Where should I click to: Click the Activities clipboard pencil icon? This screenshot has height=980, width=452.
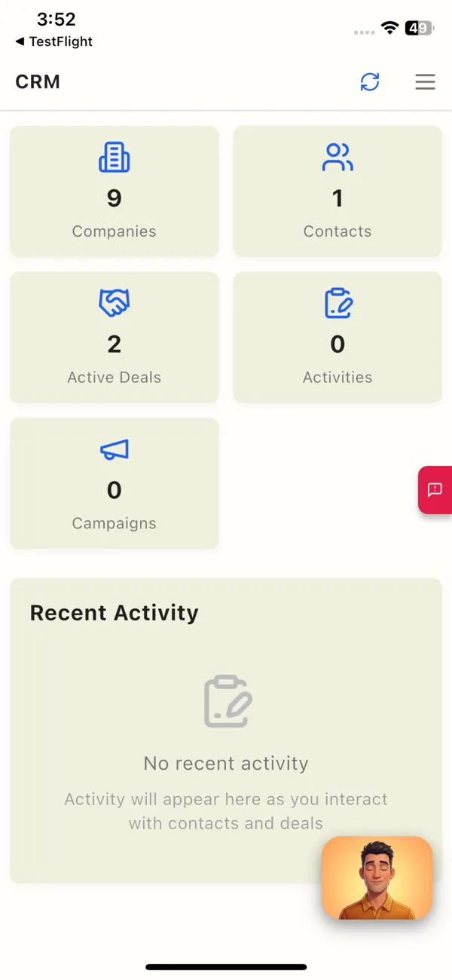(x=338, y=303)
